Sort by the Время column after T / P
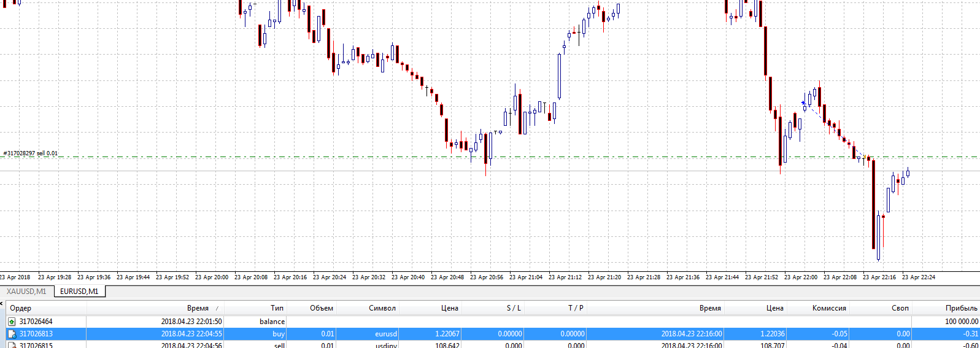This screenshot has width=980, height=348. click(710, 308)
